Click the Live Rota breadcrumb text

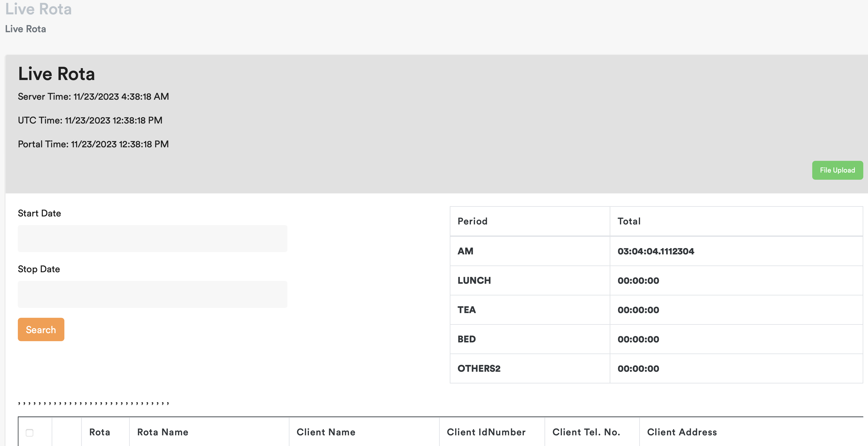(x=26, y=29)
